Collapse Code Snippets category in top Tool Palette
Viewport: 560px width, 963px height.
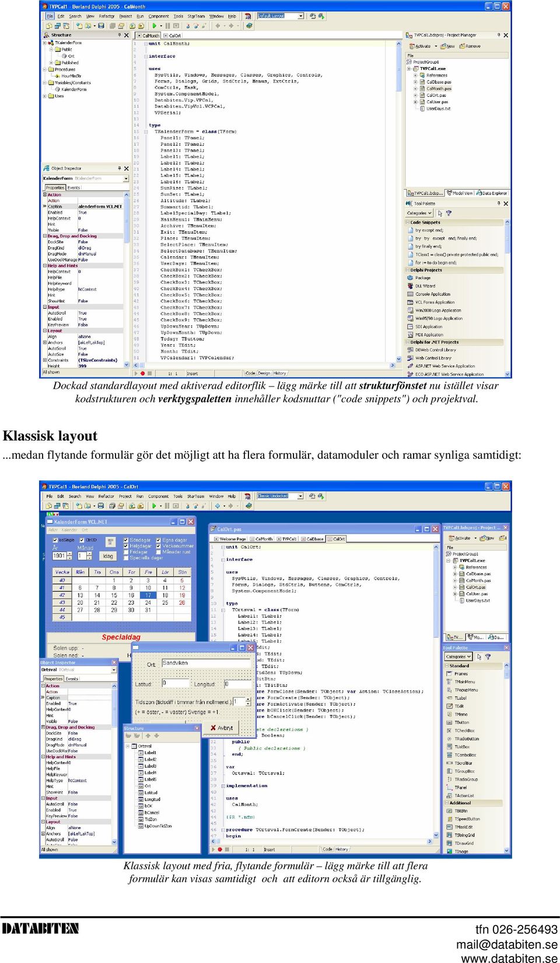click(408, 222)
